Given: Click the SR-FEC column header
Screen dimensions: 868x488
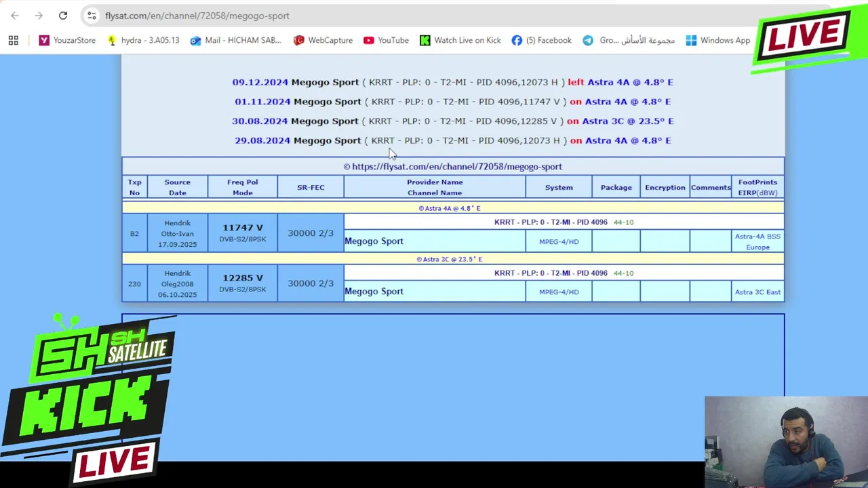Looking at the screenshot, I should click(311, 187).
